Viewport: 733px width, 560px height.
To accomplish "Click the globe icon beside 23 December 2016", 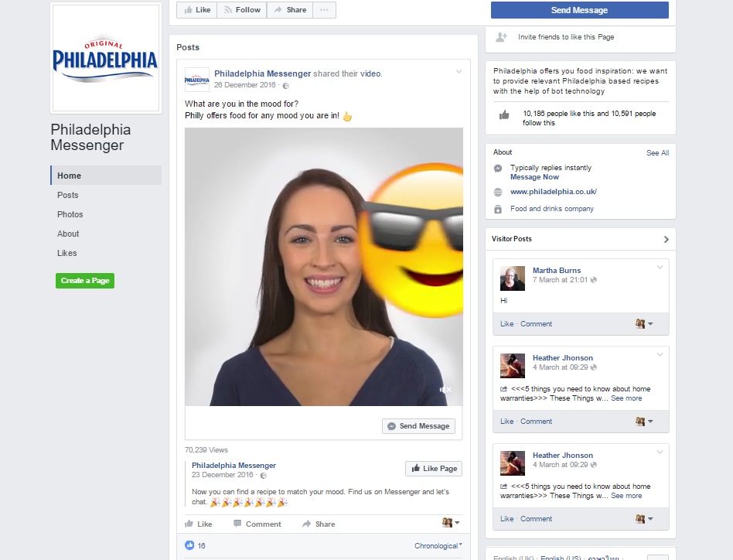I will (263, 476).
